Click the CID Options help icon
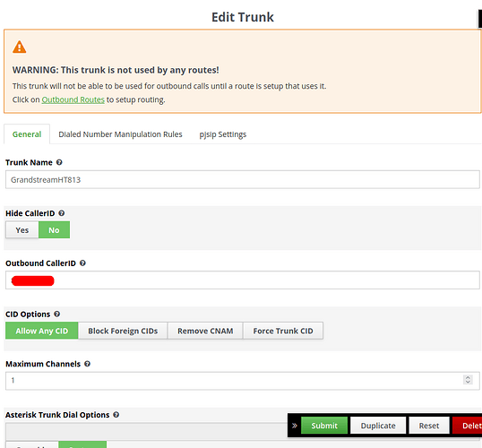 (56, 314)
